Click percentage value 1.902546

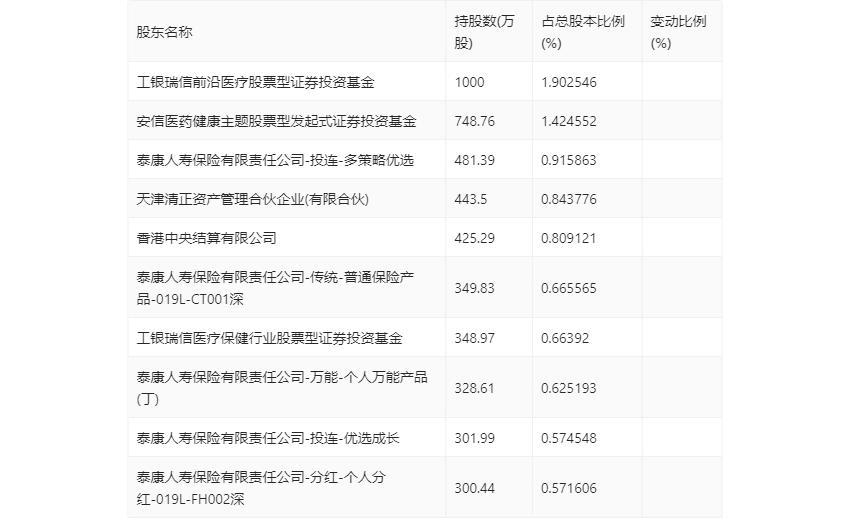pyautogui.click(x=569, y=82)
